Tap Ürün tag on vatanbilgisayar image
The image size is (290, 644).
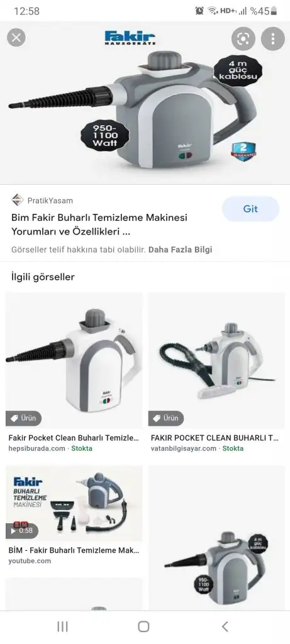pos(166,418)
